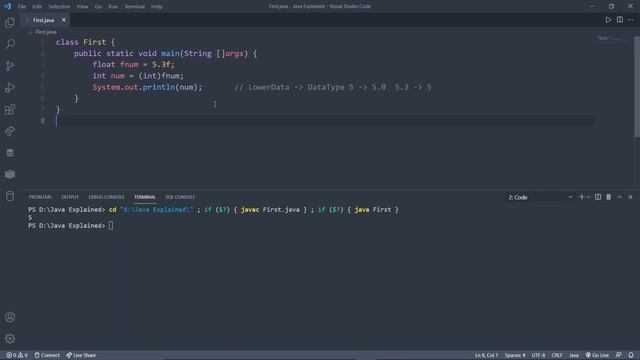The width and height of the screenshot is (640, 360).
Task: Open editor More Actions ellipsis
Action: click(631, 20)
